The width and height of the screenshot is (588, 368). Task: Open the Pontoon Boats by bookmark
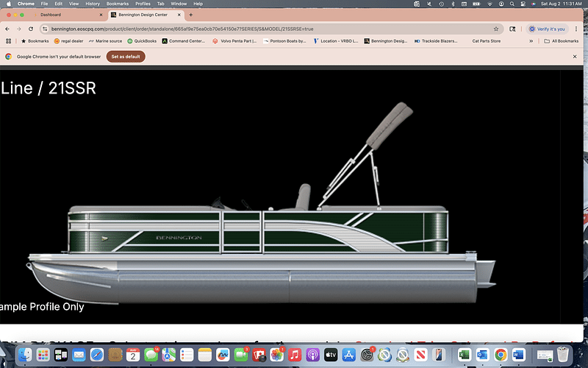(x=284, y=41)
